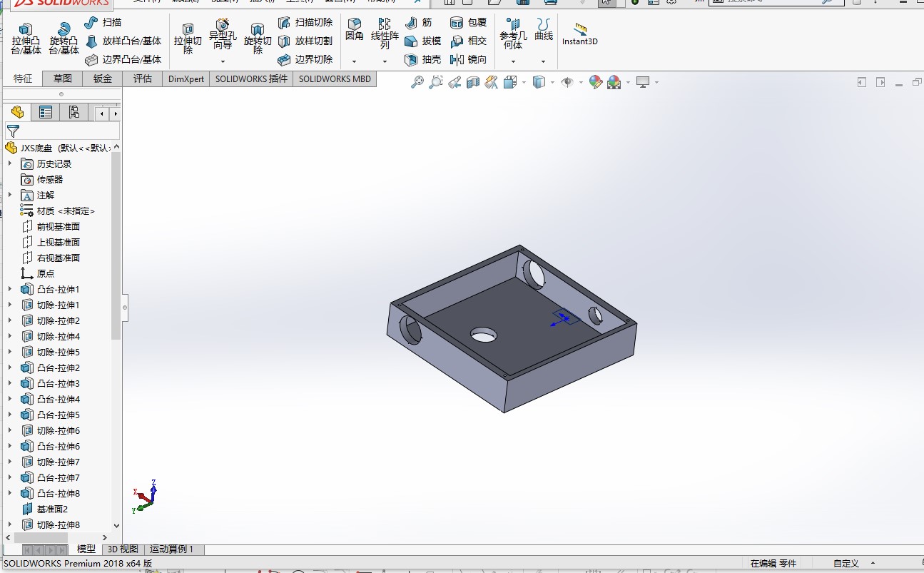
Task: Apply the 圆角 fillet tool
Action: (x=355, y=30)
